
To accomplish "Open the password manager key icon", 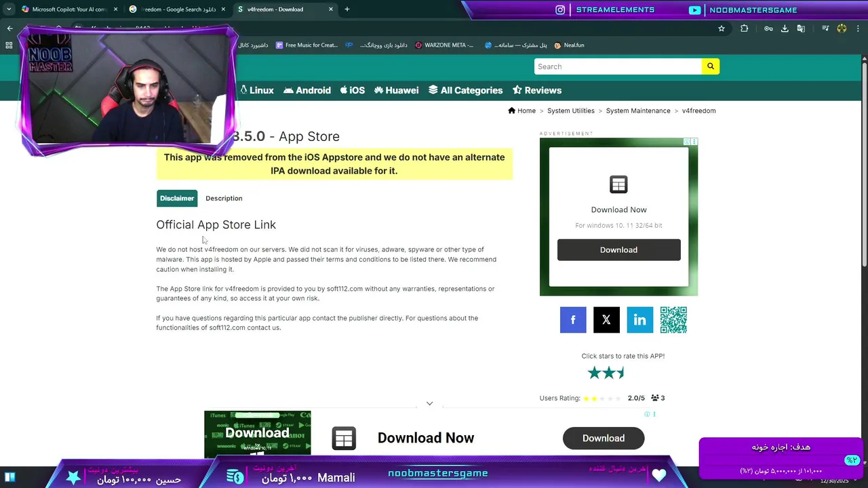I will click(768, 28).
